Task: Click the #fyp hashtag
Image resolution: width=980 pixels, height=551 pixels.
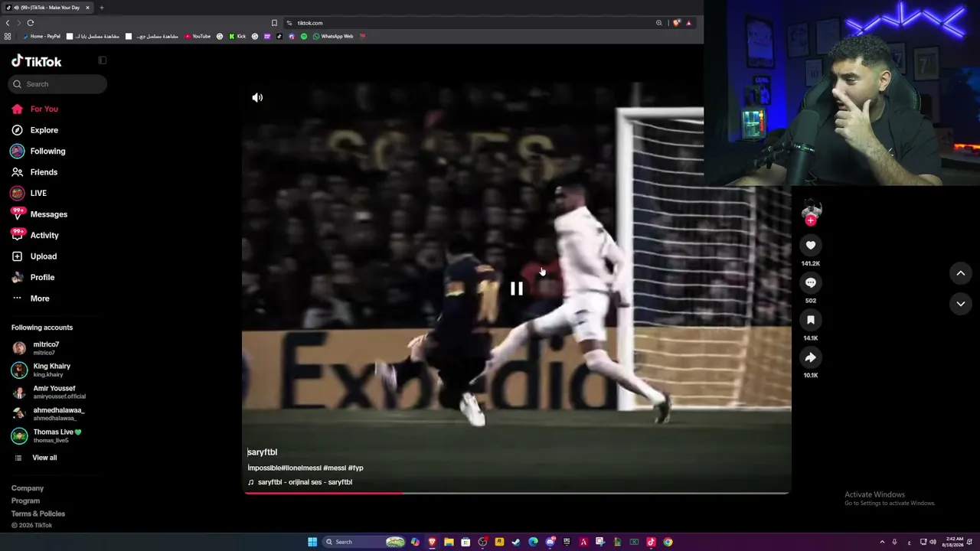Action: [x=356, y=468]
